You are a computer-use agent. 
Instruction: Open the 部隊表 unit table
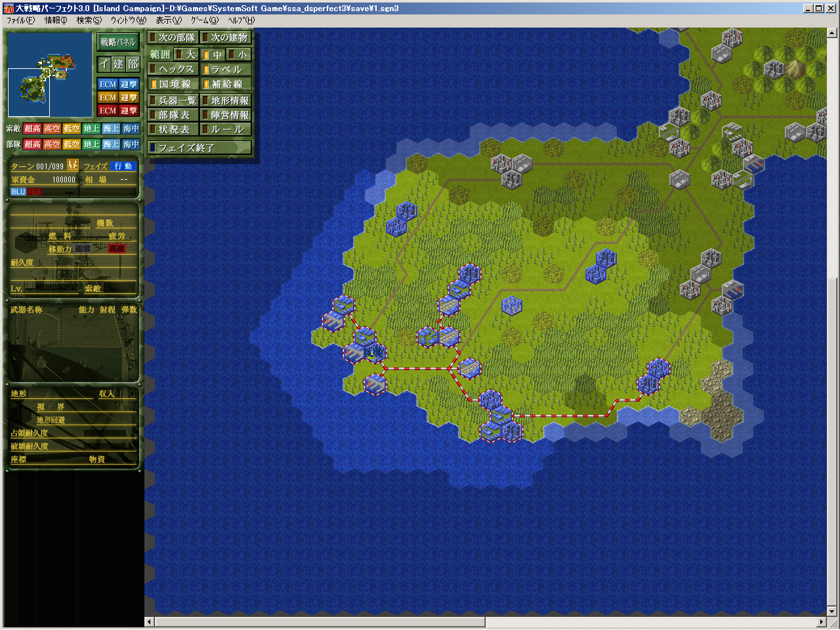[173, 115]
